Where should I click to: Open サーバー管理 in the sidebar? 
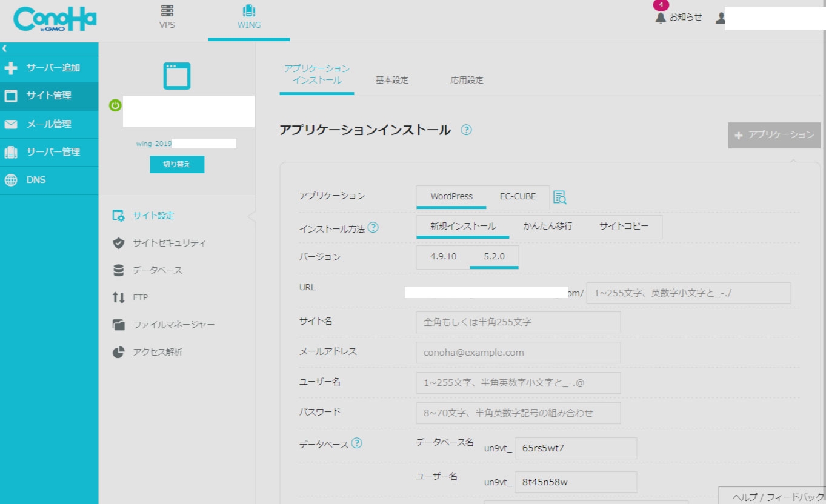pos(49,152)
